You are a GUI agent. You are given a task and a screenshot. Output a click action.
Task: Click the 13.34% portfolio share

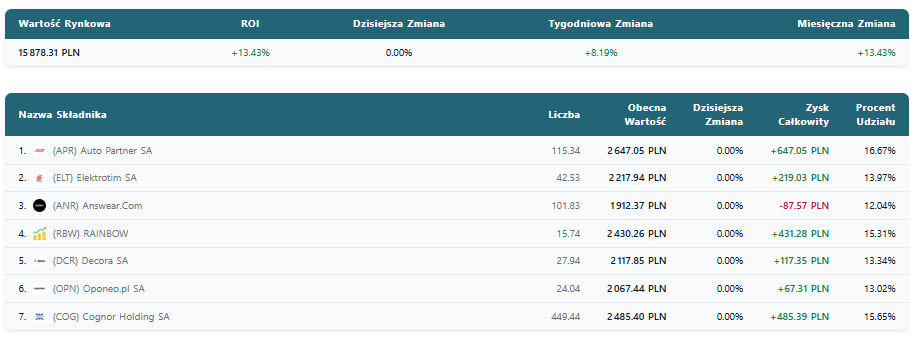(x=880, y=261)
